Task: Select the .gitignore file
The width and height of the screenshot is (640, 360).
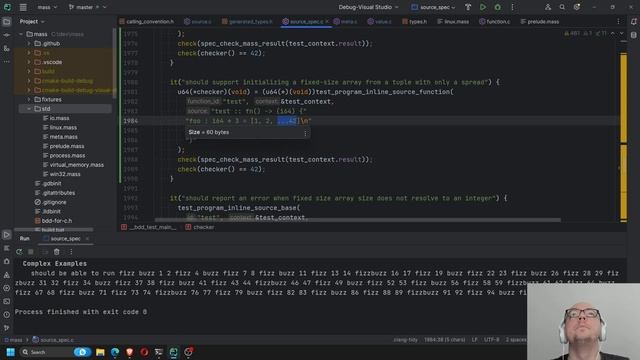Action: pos(51,202)
